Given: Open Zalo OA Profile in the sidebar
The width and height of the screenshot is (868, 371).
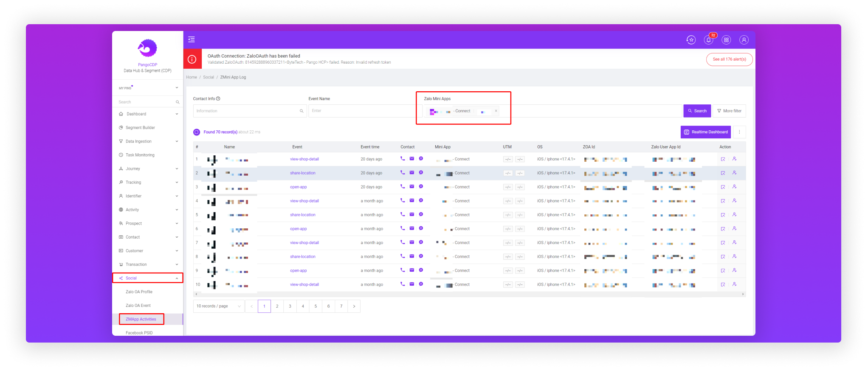Looking at the screenshot, I should pyautogui.click(x=139, y=292).
